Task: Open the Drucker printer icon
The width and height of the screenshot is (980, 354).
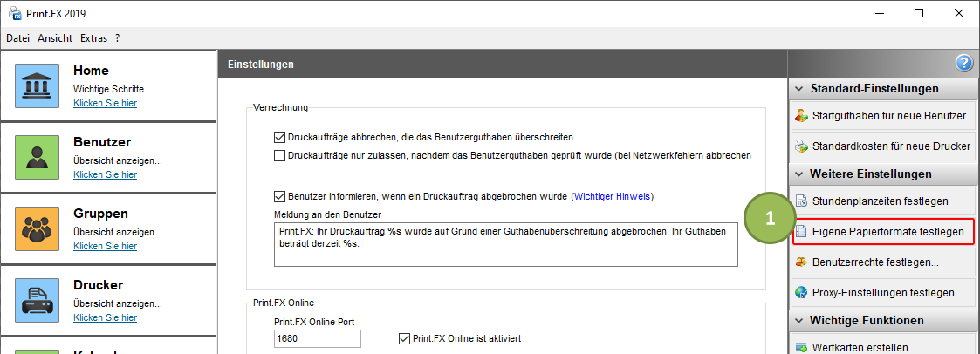Action: point(37,300)
